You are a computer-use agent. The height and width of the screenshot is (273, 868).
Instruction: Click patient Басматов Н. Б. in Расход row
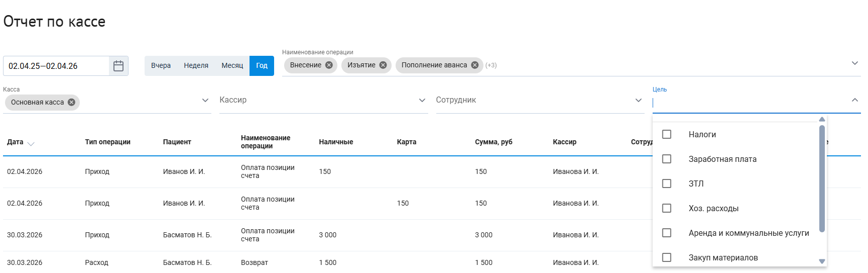pyautogui.click(x=187, y=262)
